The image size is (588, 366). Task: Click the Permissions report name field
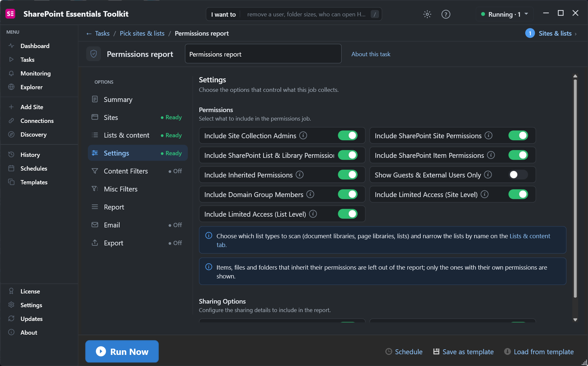click(x=263, y=54)
